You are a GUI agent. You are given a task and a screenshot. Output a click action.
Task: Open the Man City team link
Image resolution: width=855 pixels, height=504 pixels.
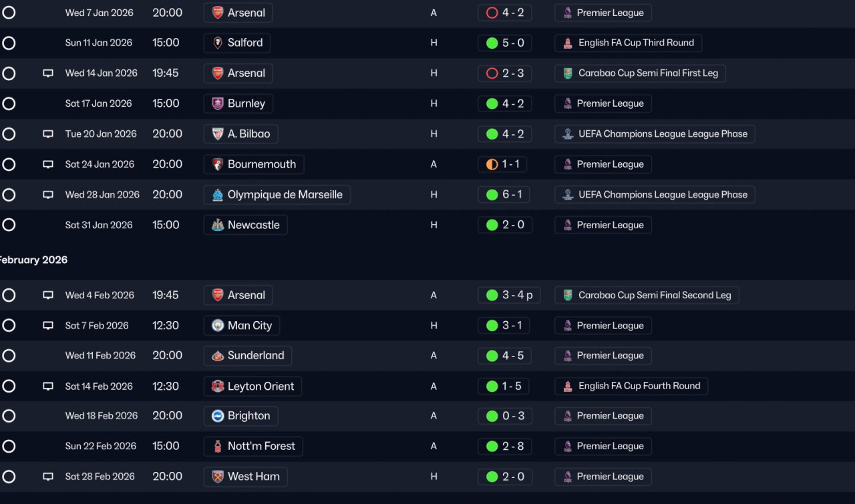click(242, 326)
